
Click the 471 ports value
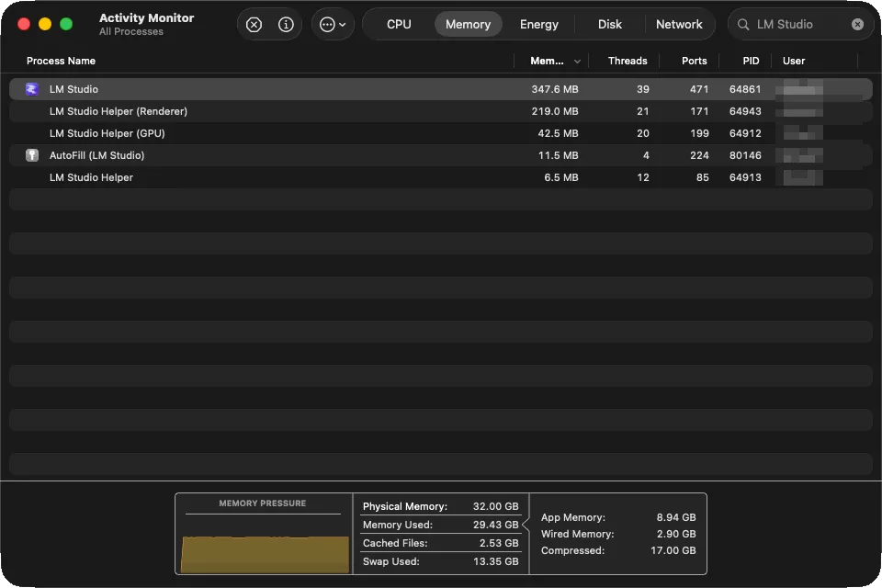pos(699,89)
